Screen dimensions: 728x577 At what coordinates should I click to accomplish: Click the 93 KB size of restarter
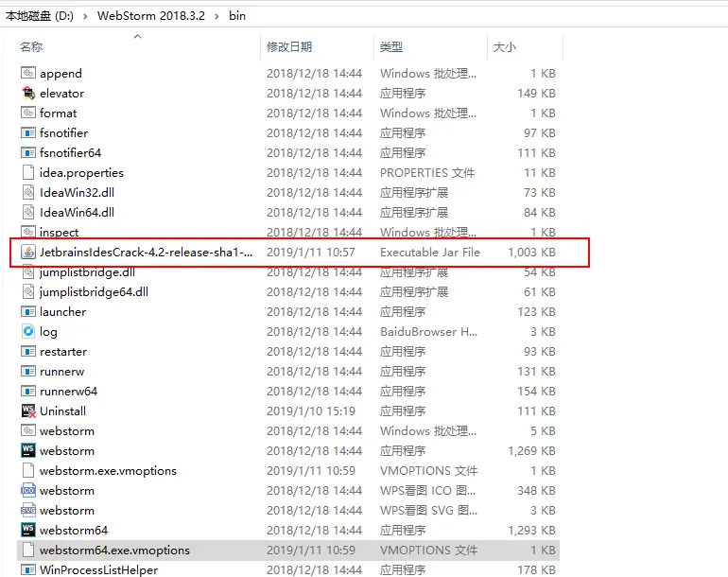coord(540,352)
